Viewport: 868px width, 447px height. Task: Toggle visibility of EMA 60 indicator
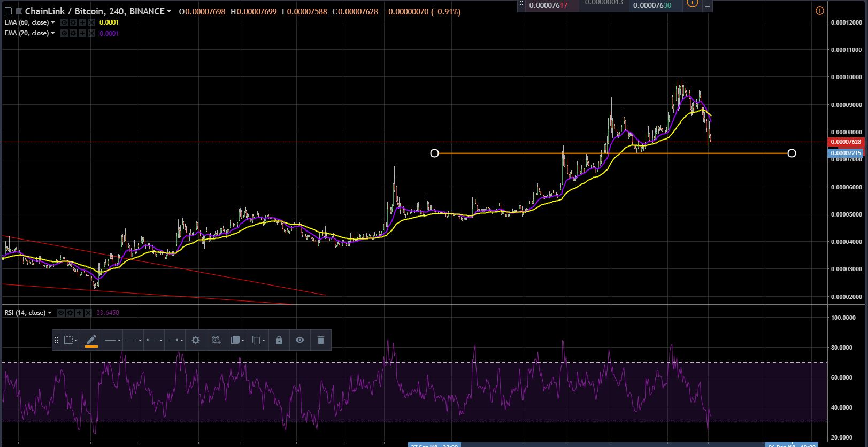tap(64, 22)
